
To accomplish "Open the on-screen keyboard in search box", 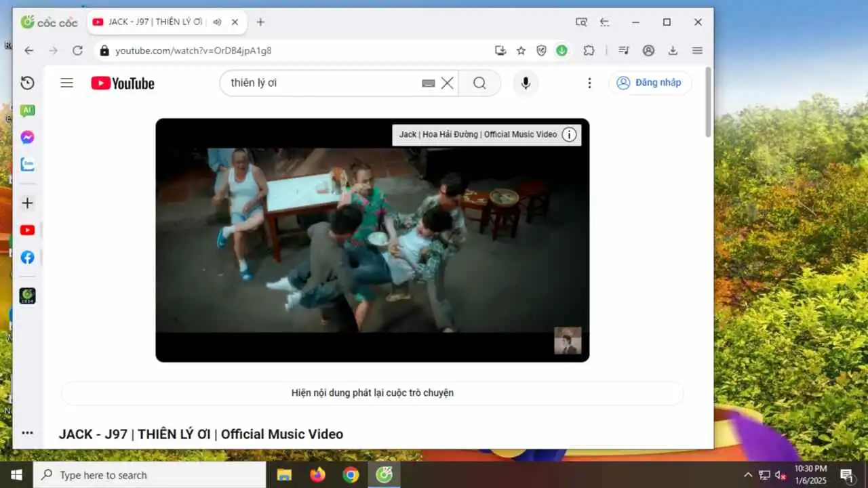I will tap(428, 83).
